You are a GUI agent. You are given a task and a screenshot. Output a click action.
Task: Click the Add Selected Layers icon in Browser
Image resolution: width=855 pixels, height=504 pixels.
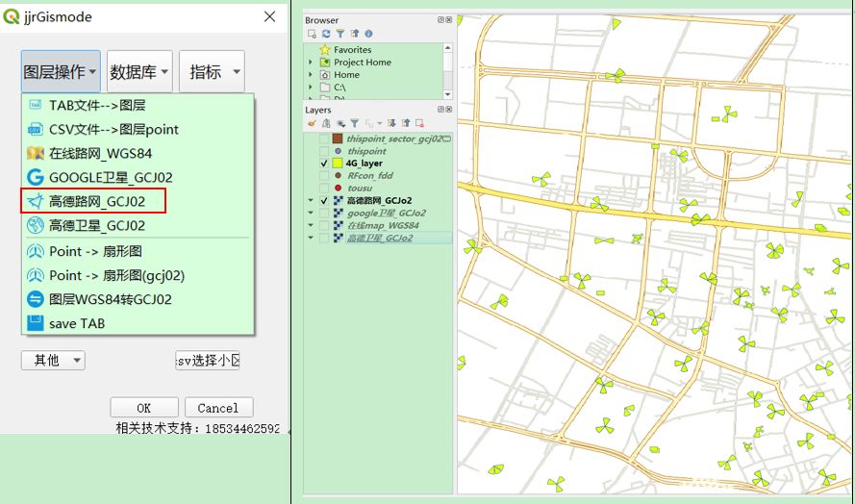(312, 34)
